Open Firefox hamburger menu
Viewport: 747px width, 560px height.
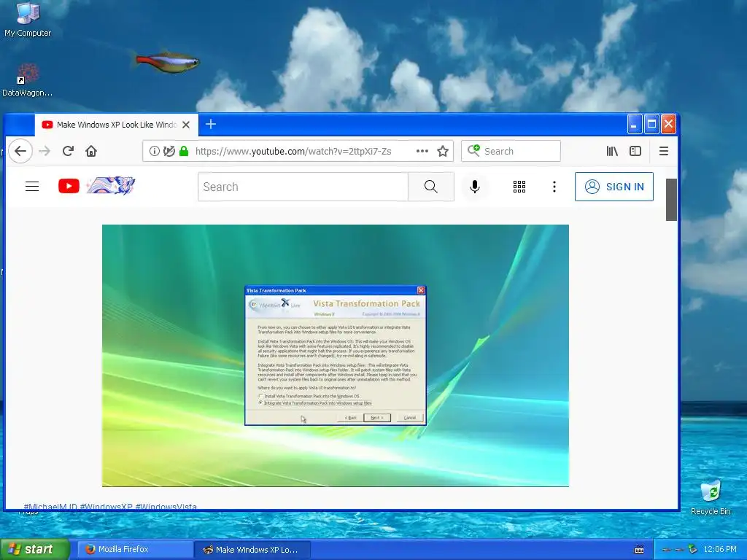pos(664,151)
